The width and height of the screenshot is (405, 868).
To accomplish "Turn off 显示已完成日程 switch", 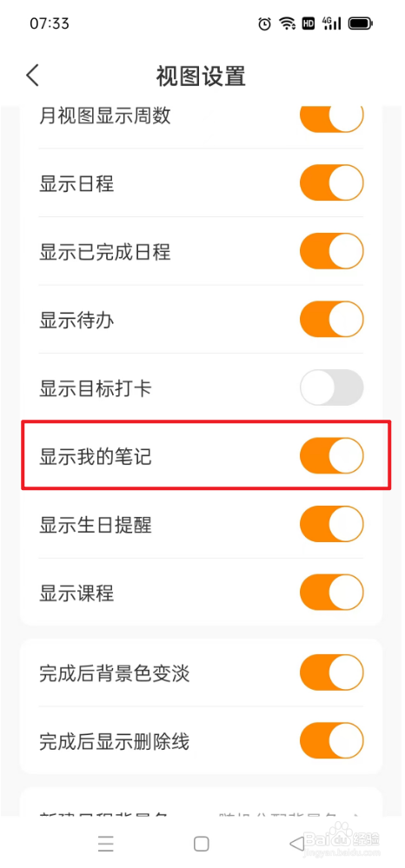I will click(332, 251).
